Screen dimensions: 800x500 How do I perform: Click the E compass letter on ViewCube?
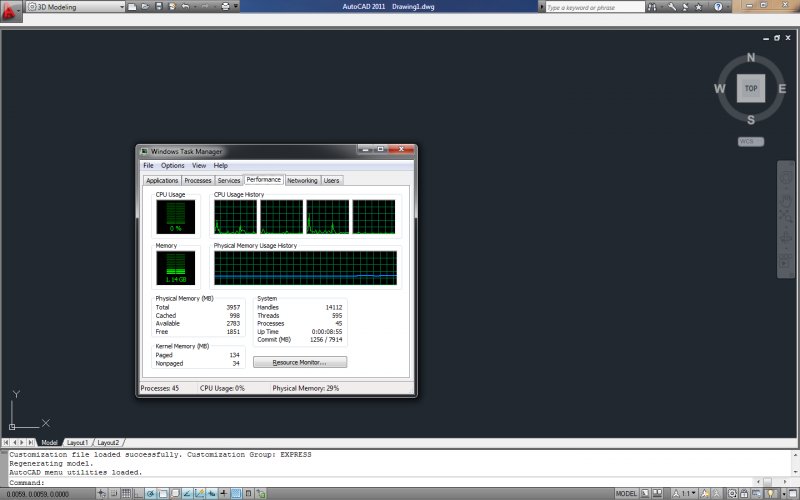782,88
